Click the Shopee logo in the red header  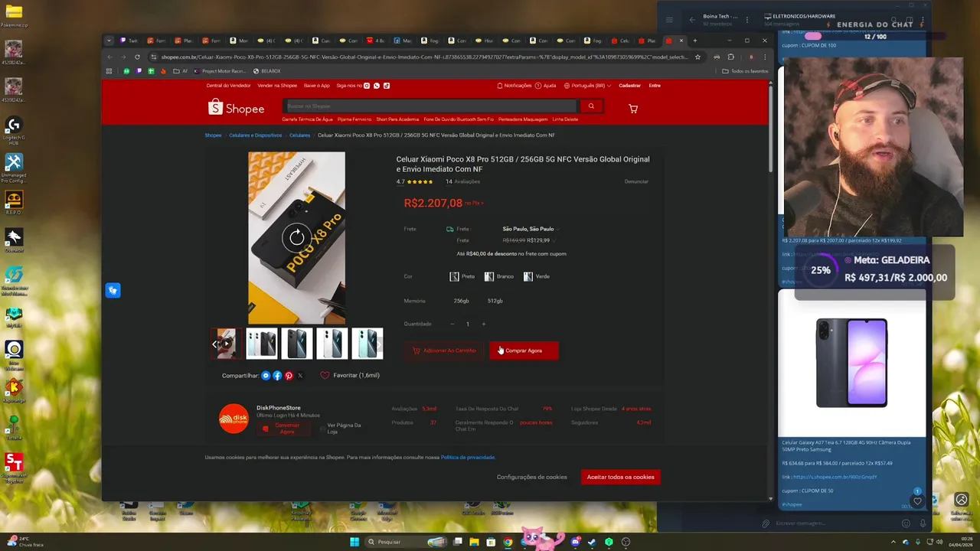tap(237, 108)
